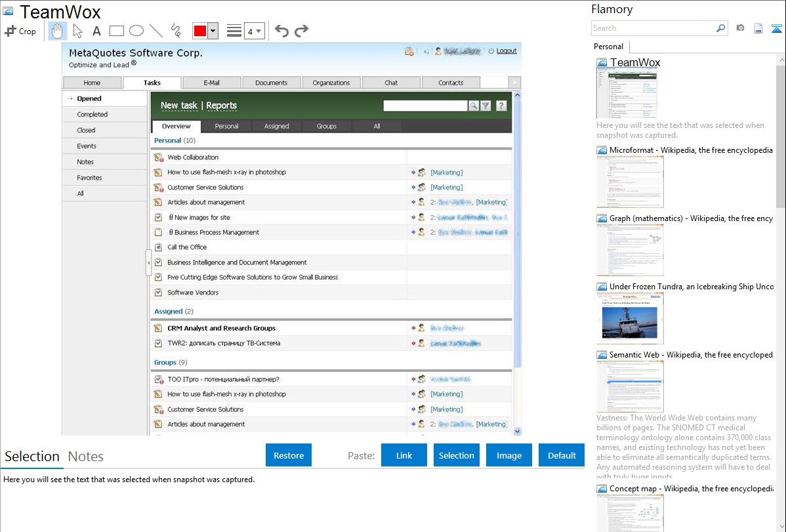This screenshot has height=532, width=786.
Task: Click the icon beside Call the Office
Action: tap(158, 247)
